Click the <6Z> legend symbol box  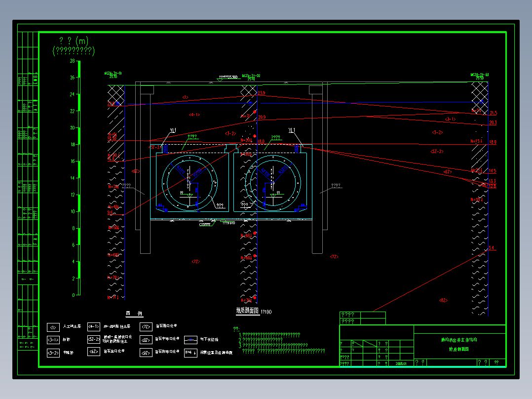click(x=94, y=352)
